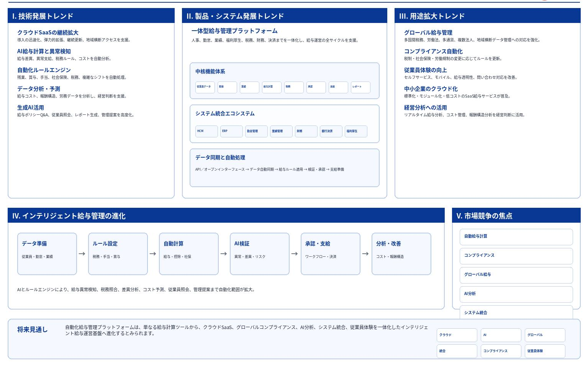Click the データ準備 step card
The width and height of the screenshot is (588, 370).
pyautogui.click(x=47, y=254)
